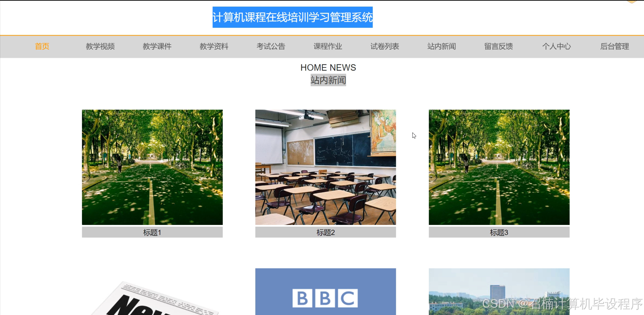Click the 站内新闻 section heading below HOME NEWS
This screenshot has height=315, width=644.
point(328,80)
